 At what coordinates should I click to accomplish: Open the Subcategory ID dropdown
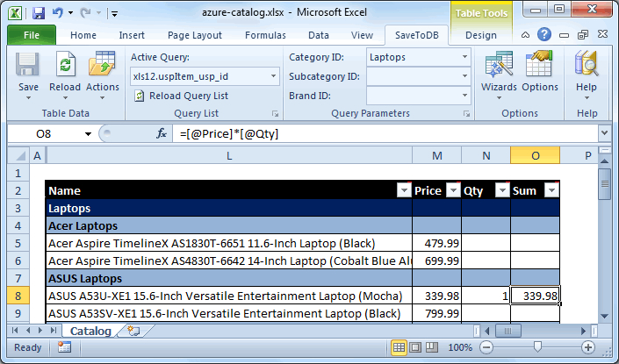(x=464, y=76)
